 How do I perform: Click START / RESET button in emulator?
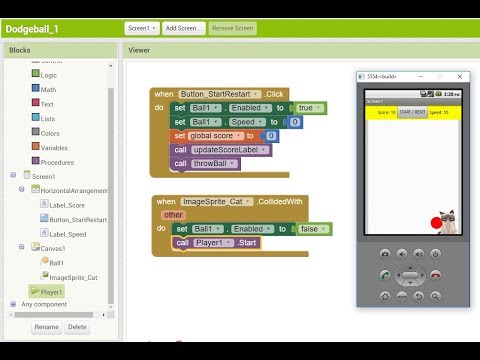pyautogui.click(x=413, y=112)
